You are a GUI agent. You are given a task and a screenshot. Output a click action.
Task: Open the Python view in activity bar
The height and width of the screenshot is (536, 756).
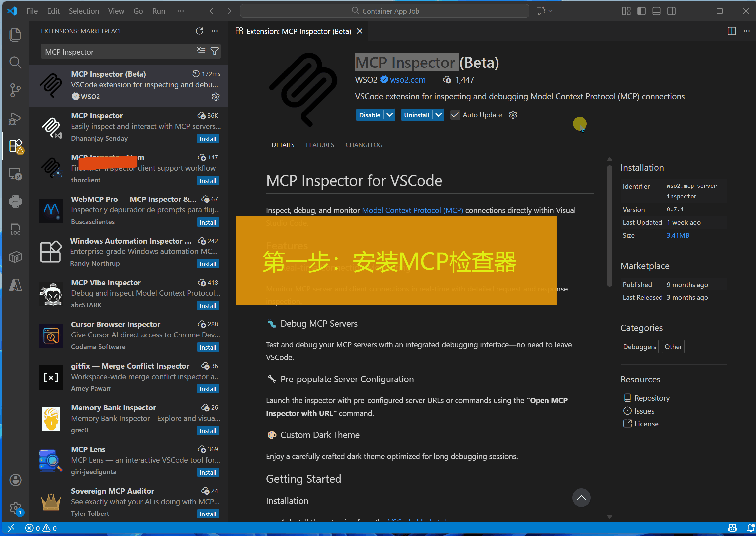click(15, 201)
